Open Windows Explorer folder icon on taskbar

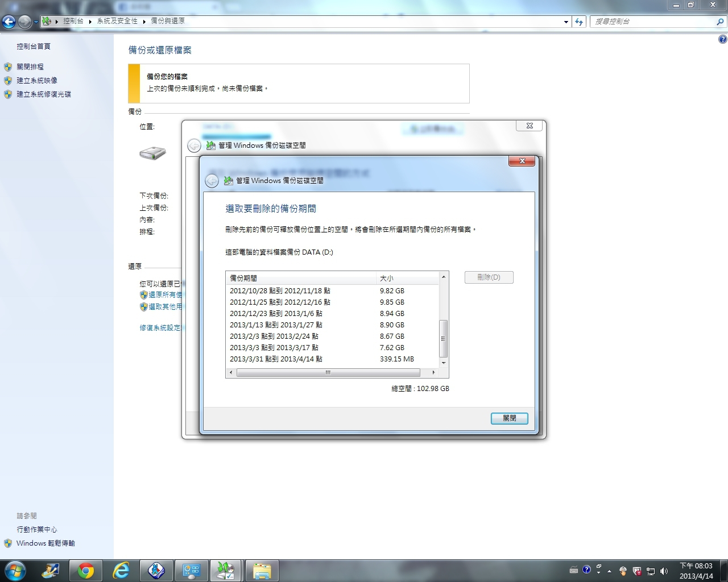click(262, 571)
